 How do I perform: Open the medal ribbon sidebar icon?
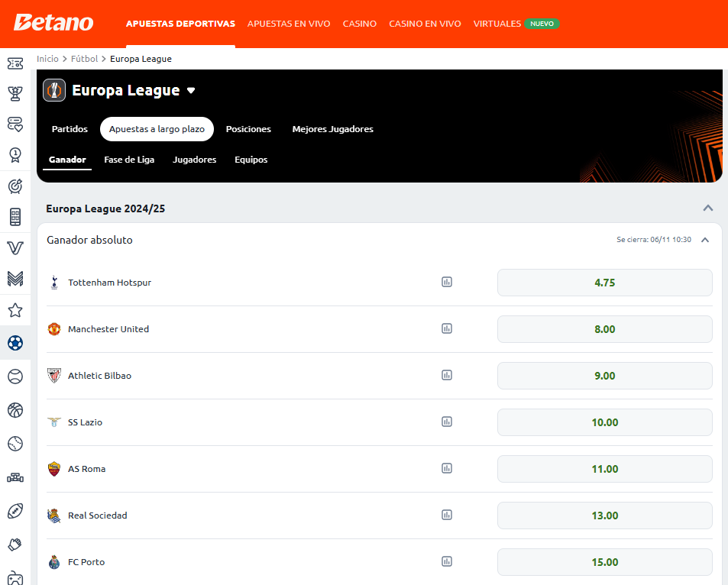point(15,155)
